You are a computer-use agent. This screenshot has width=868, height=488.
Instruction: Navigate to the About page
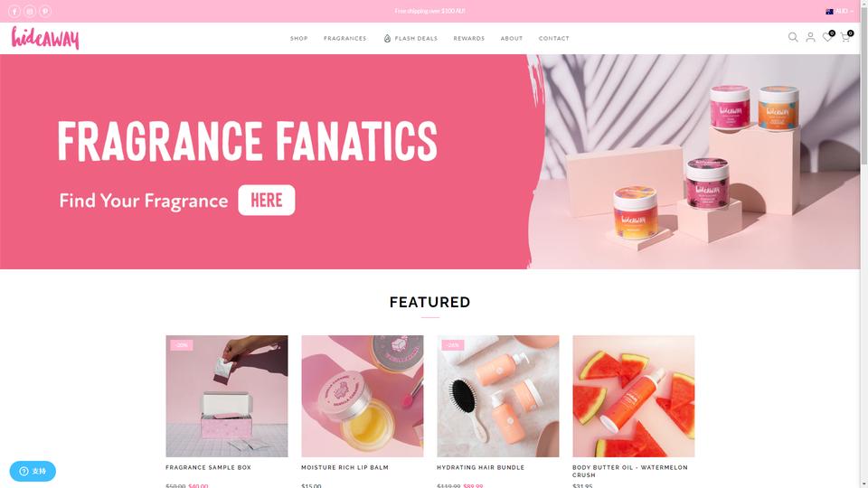point(512,38)
